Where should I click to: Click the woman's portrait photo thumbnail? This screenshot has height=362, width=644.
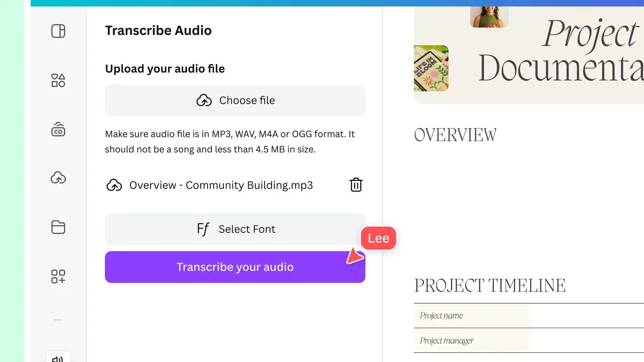(x=489, y=17)
